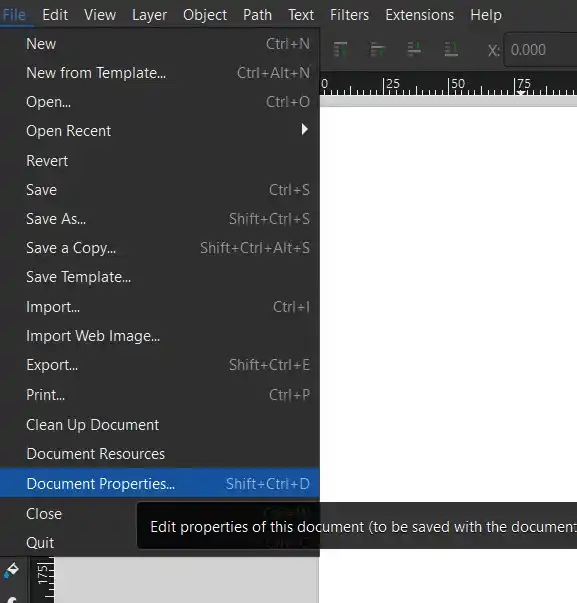
Task: Choose Import... from the File menu
Action: click(160, 307)
